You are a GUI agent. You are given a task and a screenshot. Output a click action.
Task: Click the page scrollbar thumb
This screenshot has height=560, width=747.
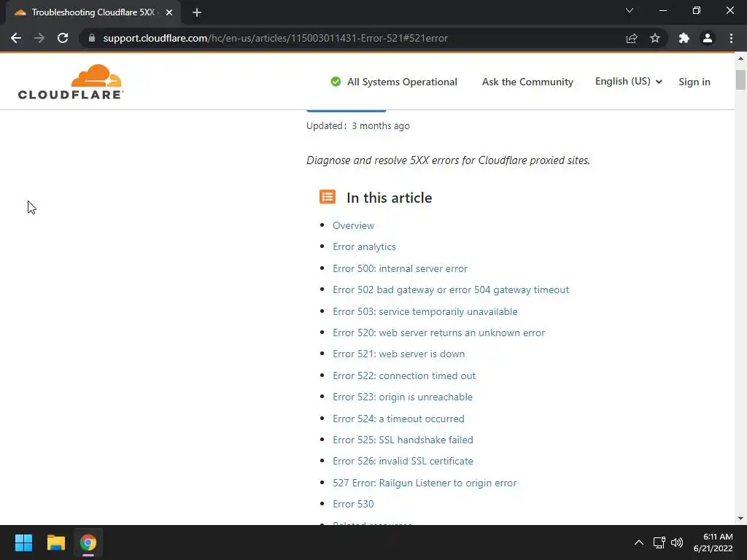click(x=740, y=79)
